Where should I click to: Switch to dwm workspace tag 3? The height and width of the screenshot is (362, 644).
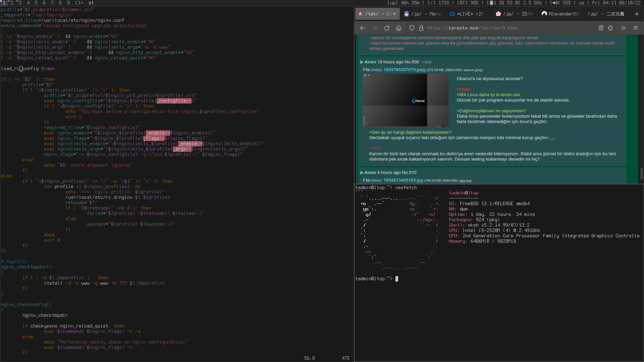[x=20, y=3]
